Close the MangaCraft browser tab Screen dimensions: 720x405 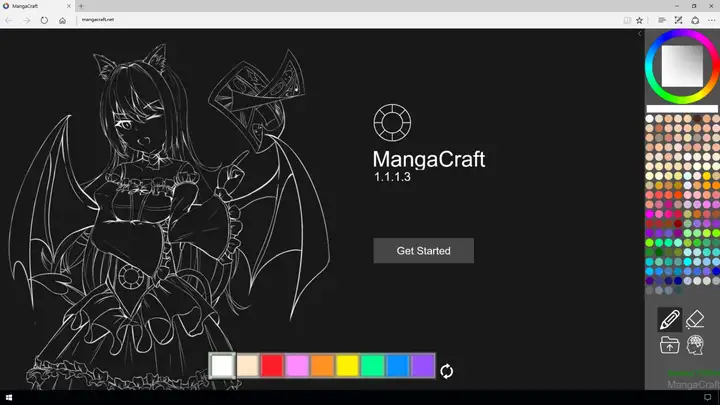(69, 6)
